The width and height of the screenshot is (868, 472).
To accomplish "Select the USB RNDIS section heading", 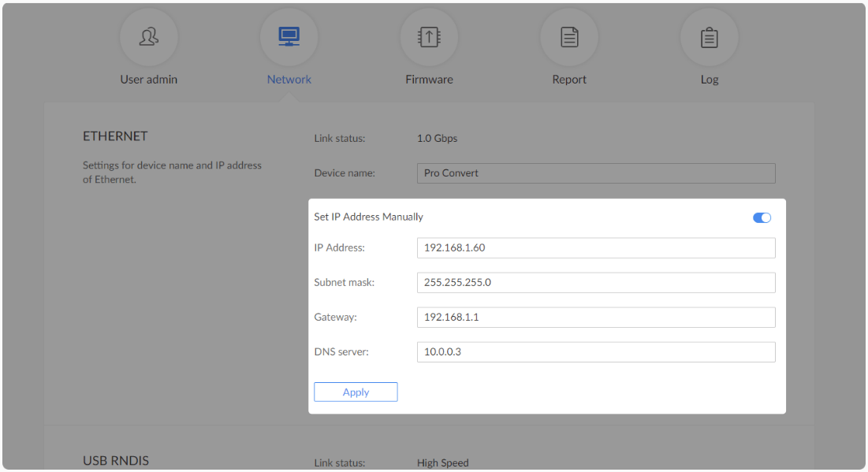I will [116, 460].
